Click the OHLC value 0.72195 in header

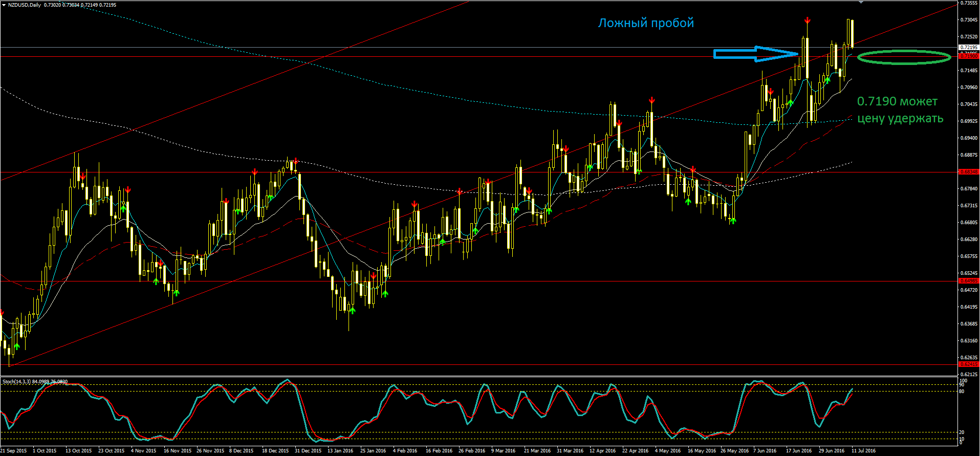(x=107, y=5)
